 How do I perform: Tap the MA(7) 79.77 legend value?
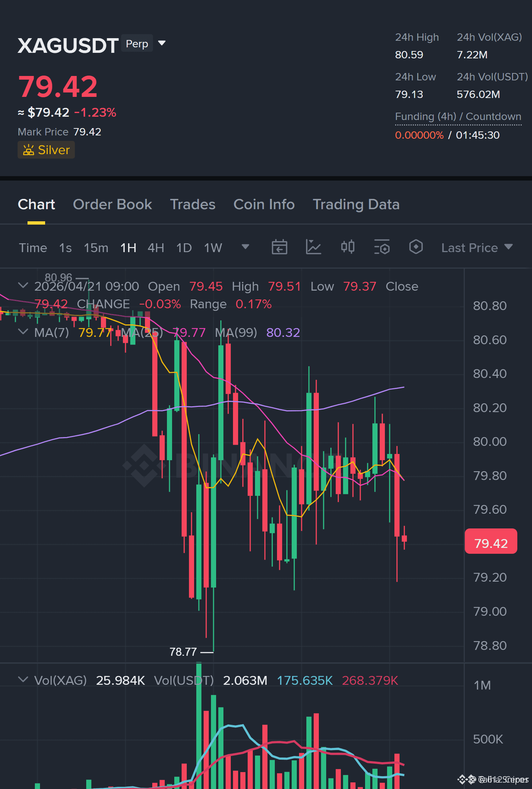95,332
